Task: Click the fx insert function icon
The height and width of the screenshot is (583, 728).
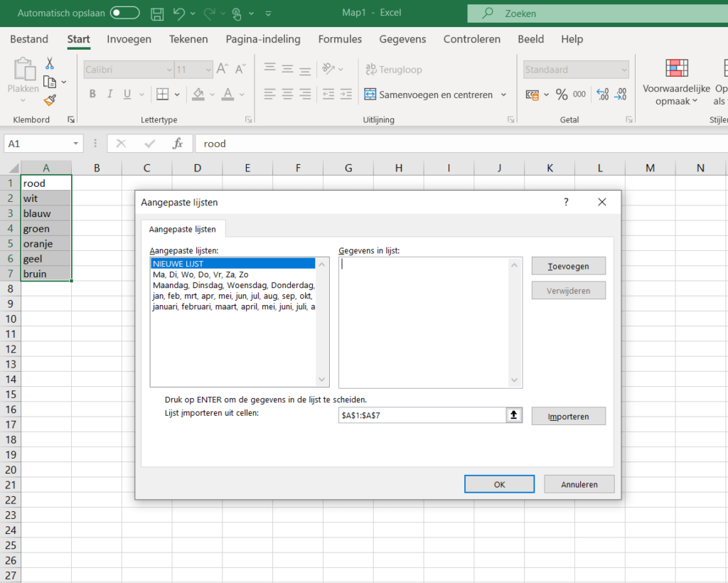Action: [178, 144]
